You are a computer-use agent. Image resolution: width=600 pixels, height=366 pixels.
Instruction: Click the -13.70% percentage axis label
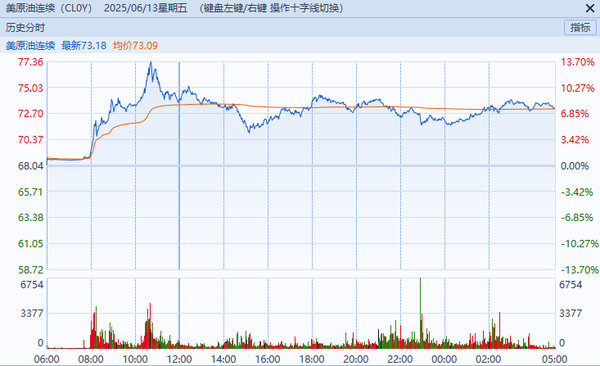click(x=580, y=270)
